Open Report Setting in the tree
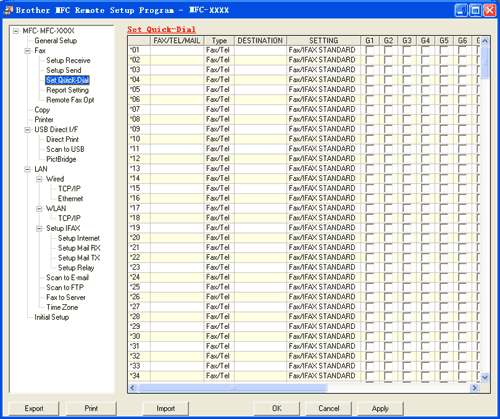 (x=67, y=90)
